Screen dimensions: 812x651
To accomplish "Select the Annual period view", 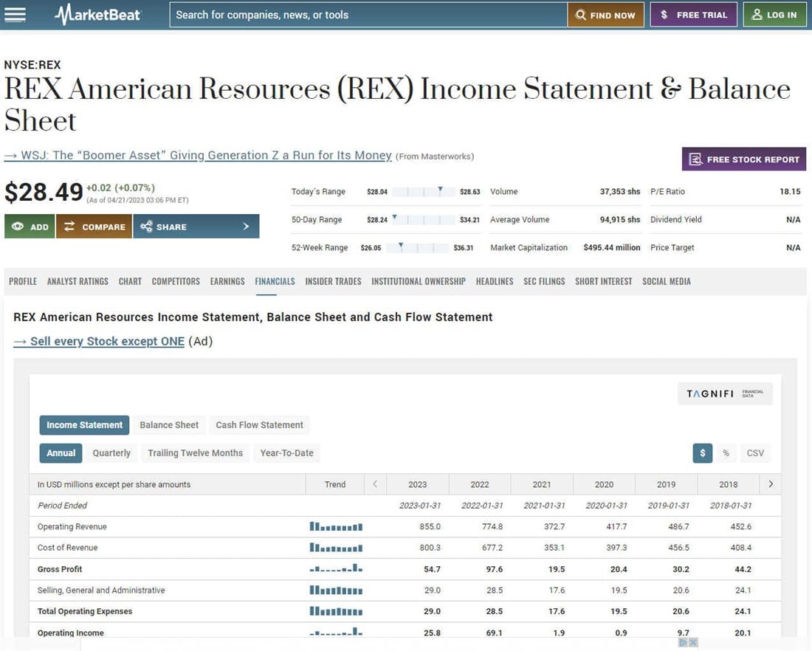I will tap(61, 453).
